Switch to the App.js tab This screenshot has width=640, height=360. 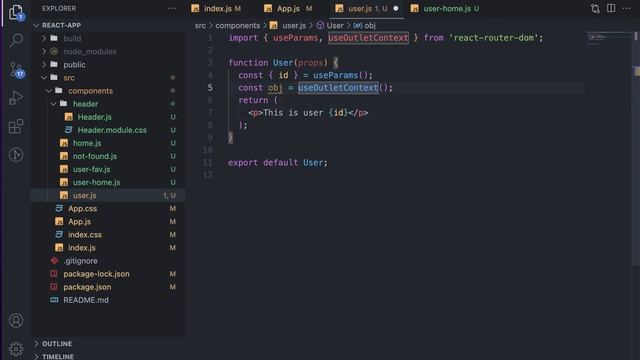tap(288, 9)
